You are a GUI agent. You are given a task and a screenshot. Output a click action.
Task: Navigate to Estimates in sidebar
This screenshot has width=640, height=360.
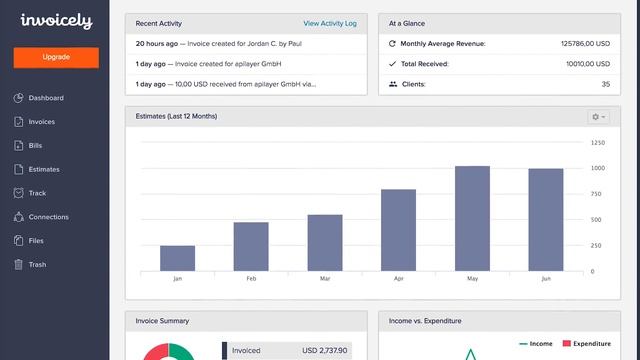pyautogui.click(x=44, y=169)
